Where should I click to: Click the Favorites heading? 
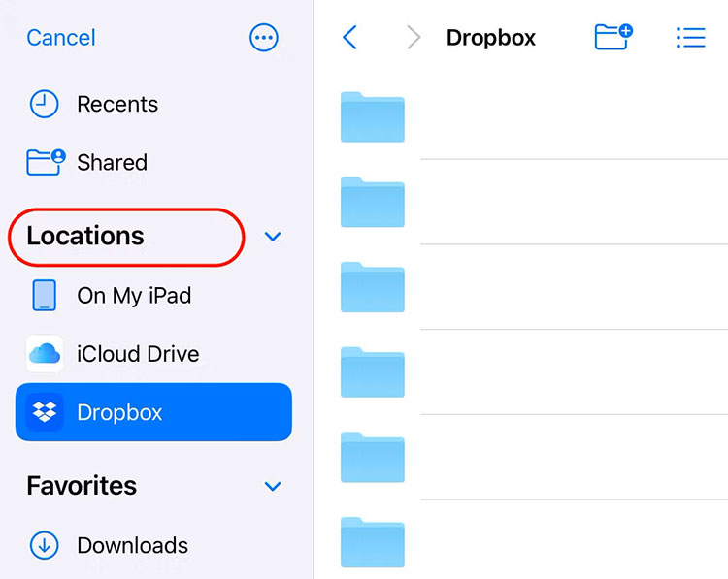coord(82,486)
